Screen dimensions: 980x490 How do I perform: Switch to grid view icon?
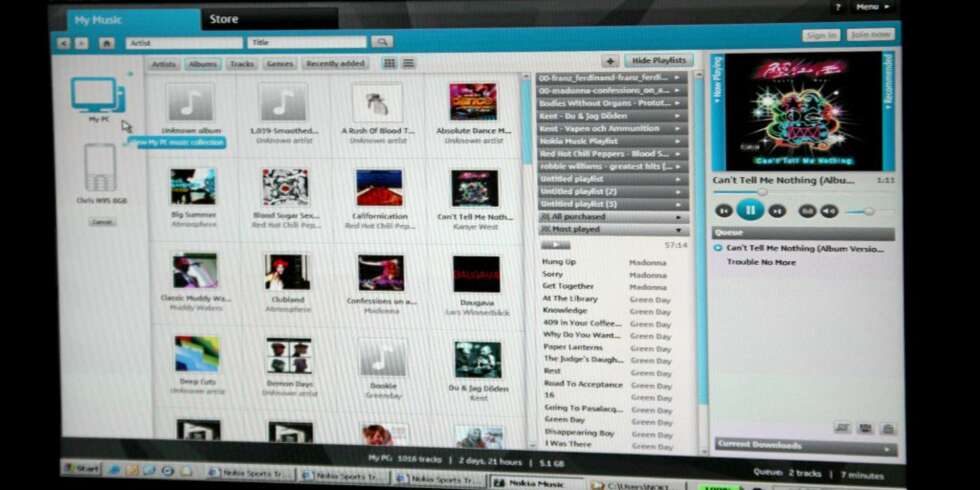click(389, 63)
